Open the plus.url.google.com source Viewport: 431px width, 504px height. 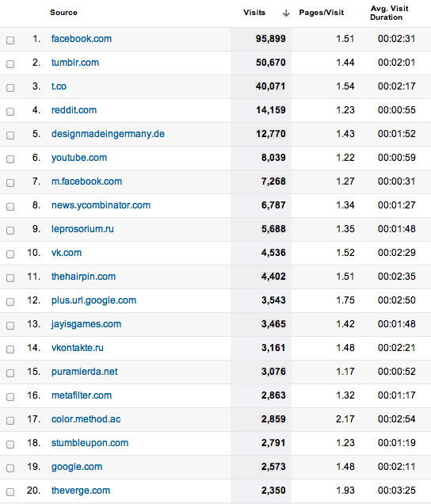(93, 300)
